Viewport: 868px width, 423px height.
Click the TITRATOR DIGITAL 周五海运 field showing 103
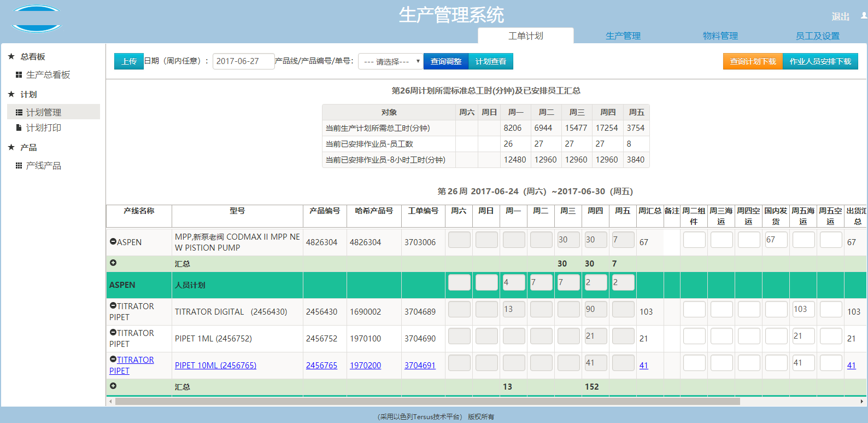pyautogui.click(x=804, y=309)
